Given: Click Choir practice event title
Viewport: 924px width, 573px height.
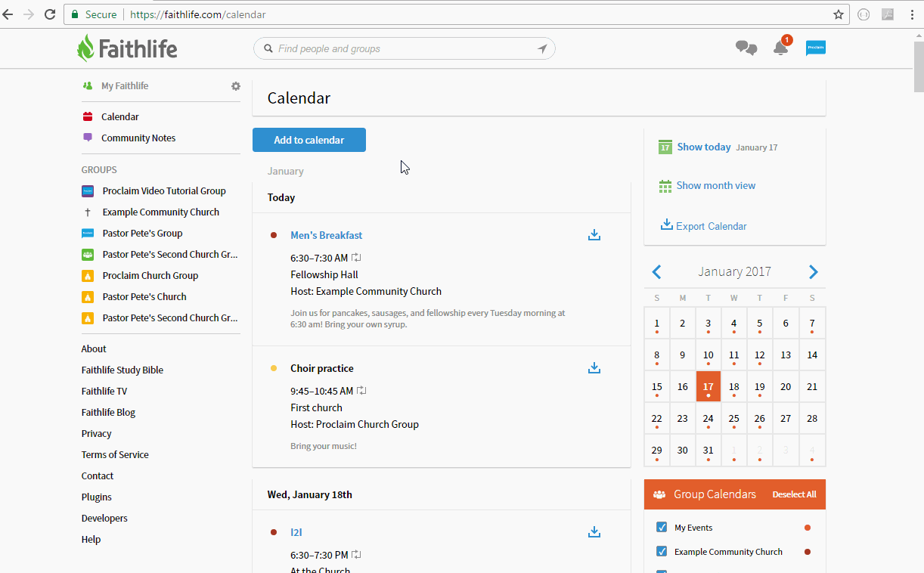Looking at the screenshot, I should pos(322,368).
